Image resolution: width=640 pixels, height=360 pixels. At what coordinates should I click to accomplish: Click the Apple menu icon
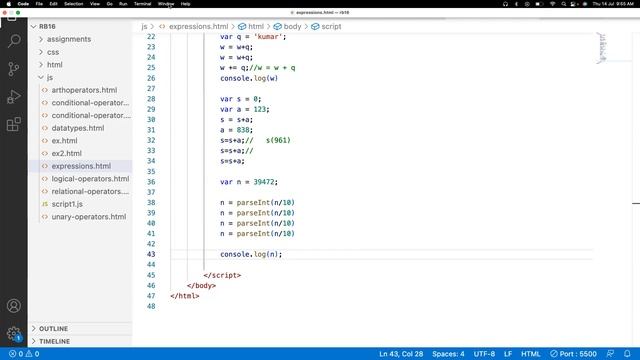coord(9,4)
